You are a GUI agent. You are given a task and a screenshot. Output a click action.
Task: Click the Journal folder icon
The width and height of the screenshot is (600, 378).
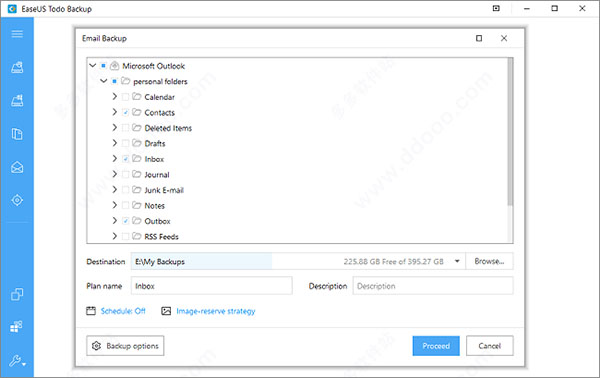[137, 174]
